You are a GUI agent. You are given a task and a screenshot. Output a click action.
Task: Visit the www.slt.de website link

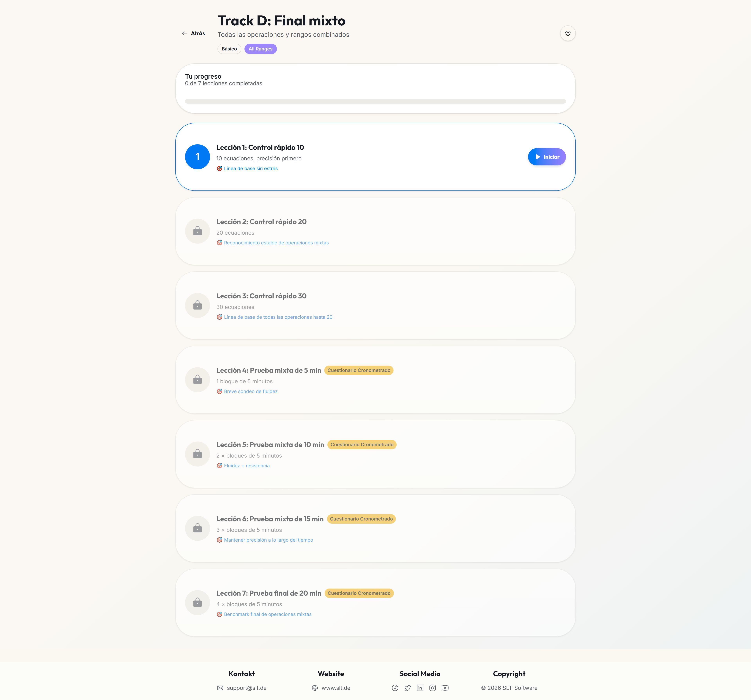tap(331, 688)
